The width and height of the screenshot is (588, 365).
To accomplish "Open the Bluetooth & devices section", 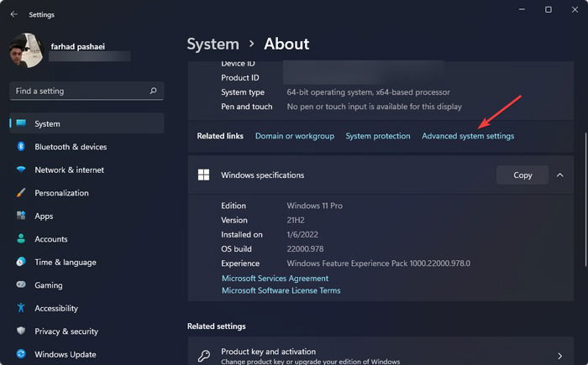I will (x=87, y=147).
